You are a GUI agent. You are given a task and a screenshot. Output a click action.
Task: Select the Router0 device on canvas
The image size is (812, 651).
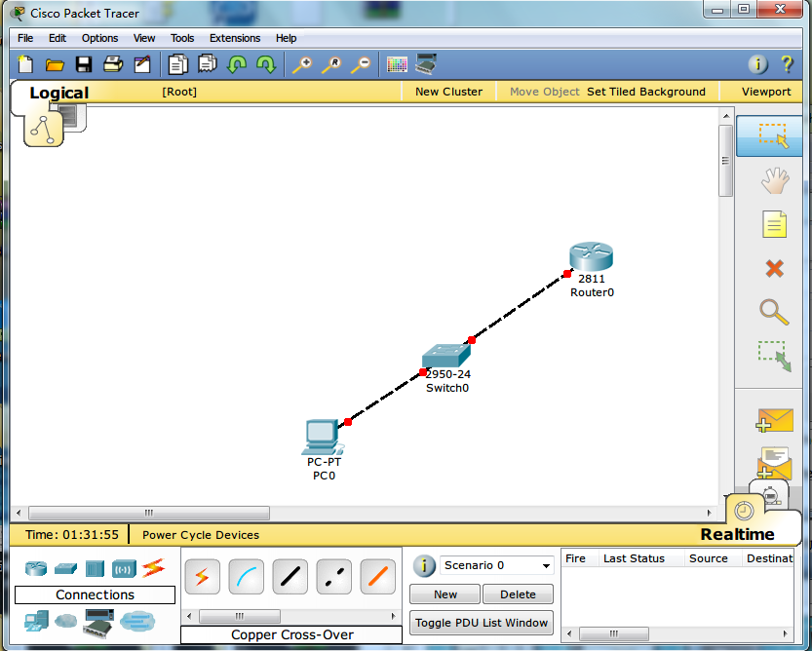coord(591,256)
